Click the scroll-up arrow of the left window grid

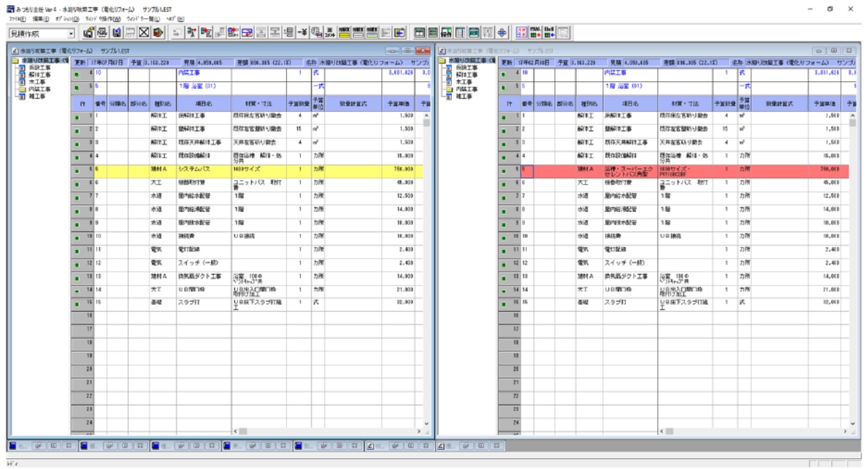tap(426, 115)
